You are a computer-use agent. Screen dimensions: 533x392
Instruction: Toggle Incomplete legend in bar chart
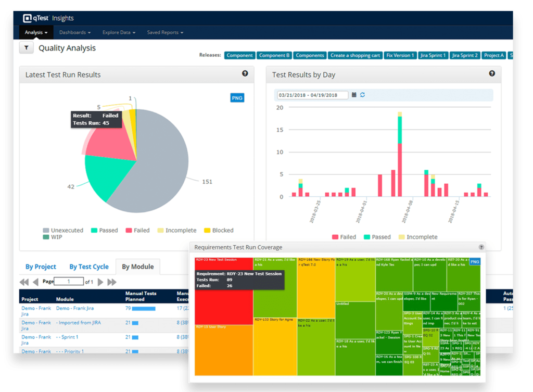click(418, 237)
